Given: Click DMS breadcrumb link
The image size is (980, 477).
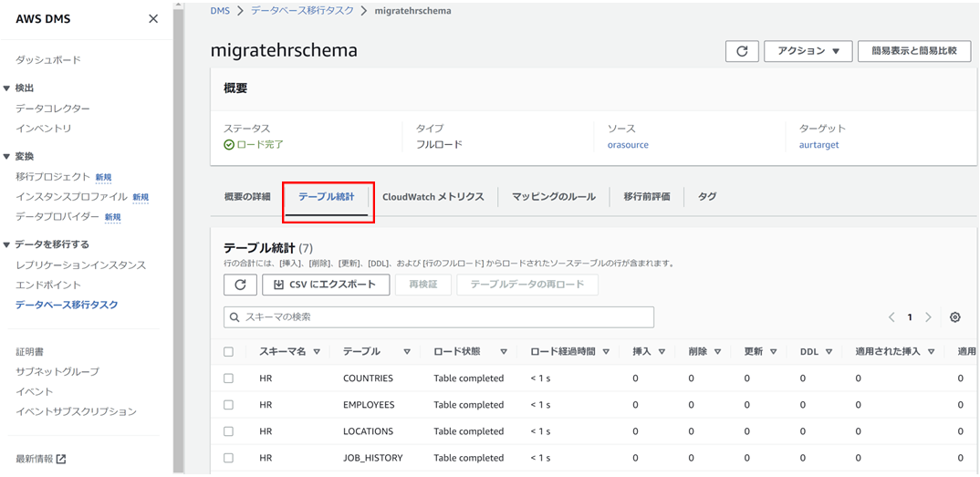Looking at the screenshot, I should (x=220, y=11).
